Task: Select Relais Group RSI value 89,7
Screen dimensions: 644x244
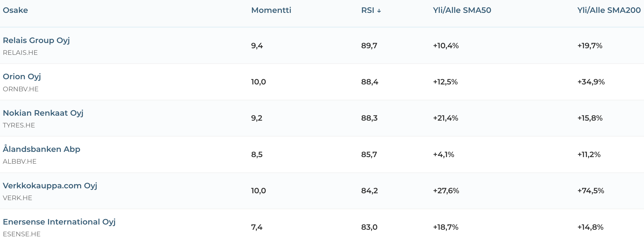Action: pos(369,46)
